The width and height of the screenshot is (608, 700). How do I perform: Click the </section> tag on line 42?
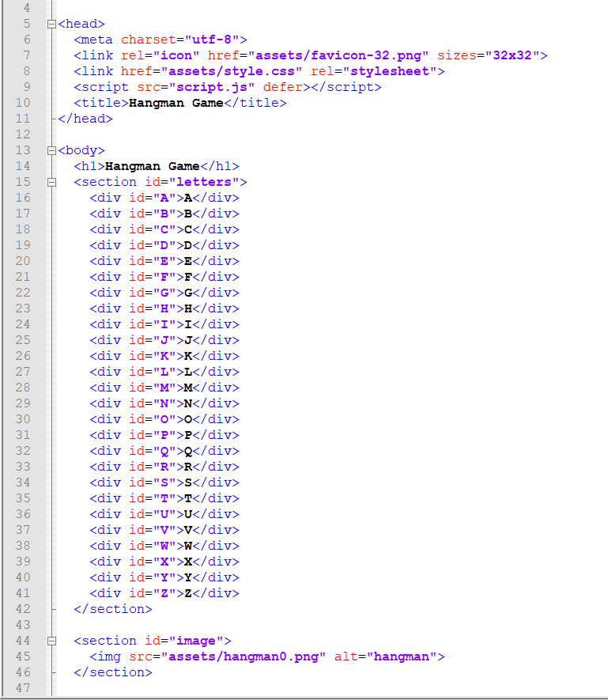113,609
